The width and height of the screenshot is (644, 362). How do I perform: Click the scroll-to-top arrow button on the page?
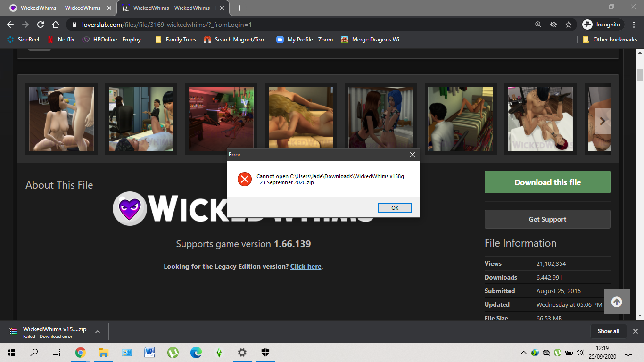(617, 302)
